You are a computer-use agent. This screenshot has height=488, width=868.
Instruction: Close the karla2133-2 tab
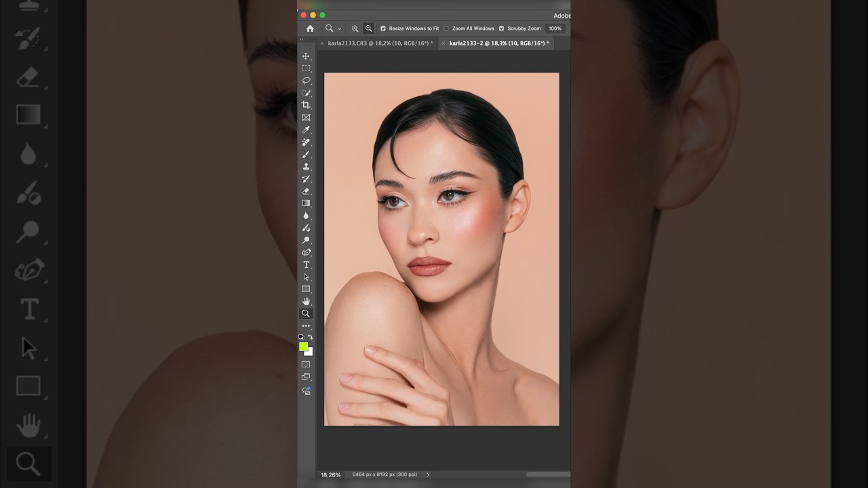coord(443,43)
